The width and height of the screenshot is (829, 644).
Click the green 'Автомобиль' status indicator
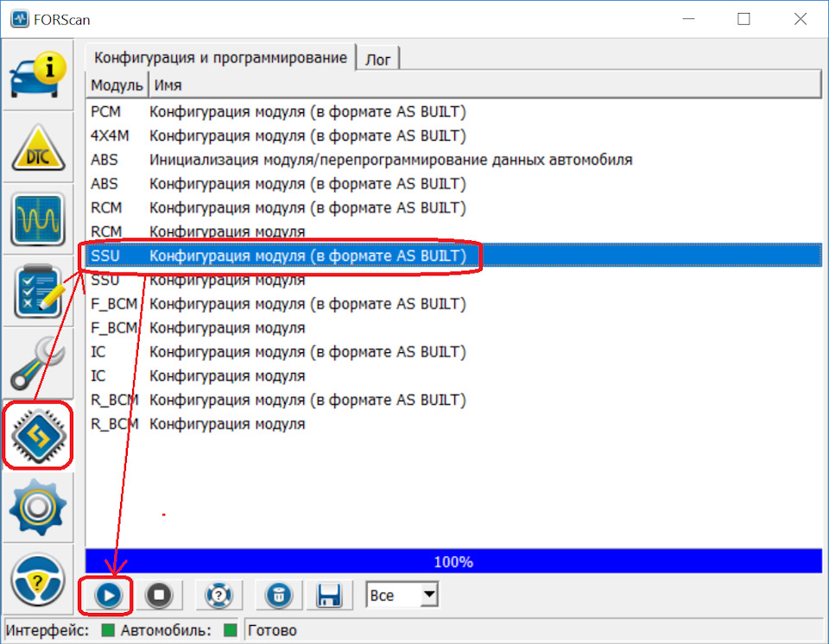(x=230, y=630)
